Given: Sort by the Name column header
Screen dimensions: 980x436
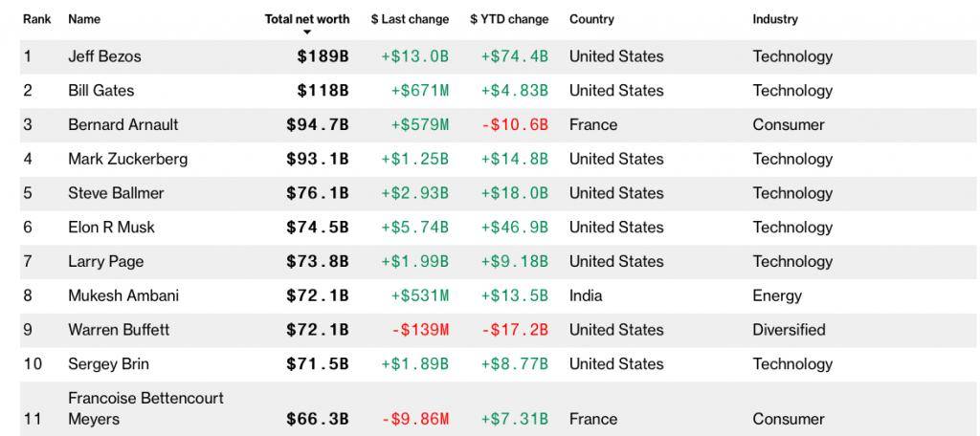Looking at the screenshot, I should click(84, 19).
